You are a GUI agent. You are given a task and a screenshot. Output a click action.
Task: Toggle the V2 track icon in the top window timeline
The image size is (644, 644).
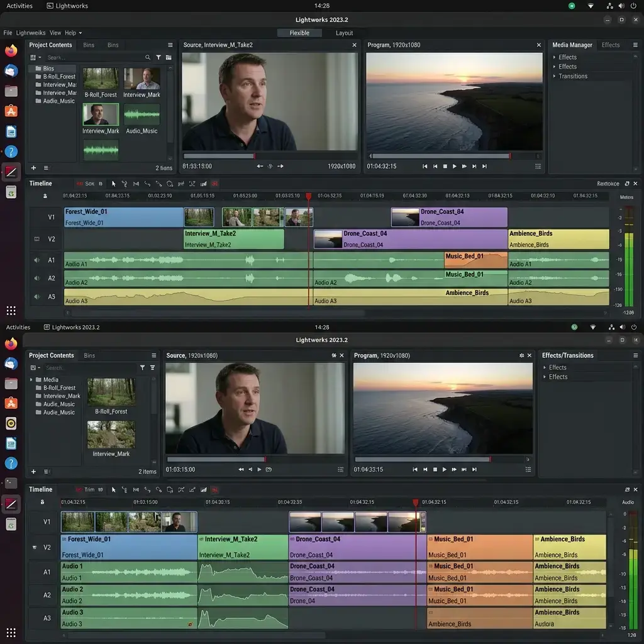coord(37,239)
